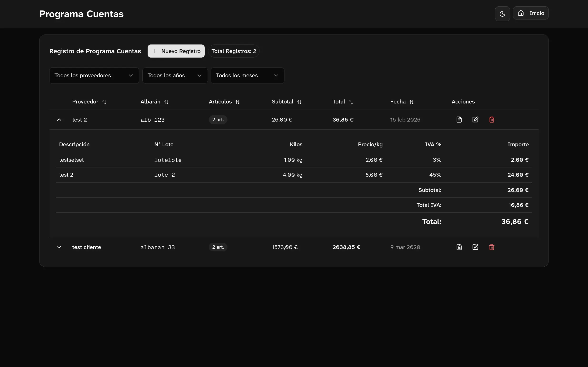This screenshot has height=367, width=588.
Task: Select the 2038,85 € total
Action: [346, 247]
